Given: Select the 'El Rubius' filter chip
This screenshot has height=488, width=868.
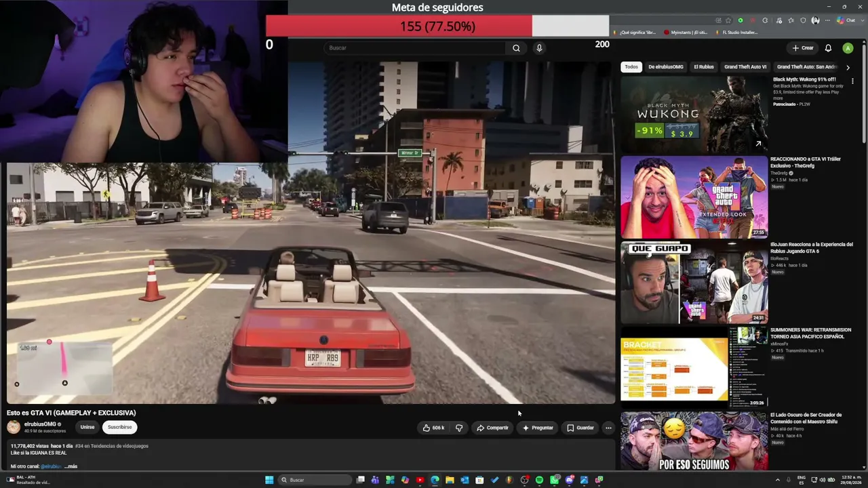Looking at the screenshot, I should pos(704,67).
